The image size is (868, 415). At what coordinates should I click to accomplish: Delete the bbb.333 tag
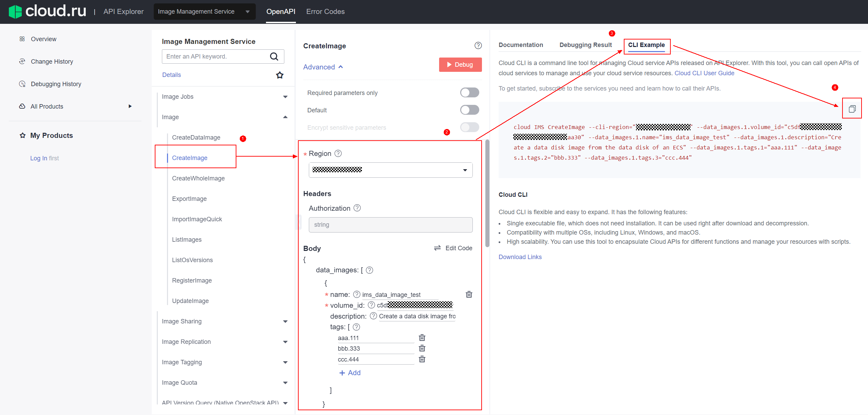point(422,348)
